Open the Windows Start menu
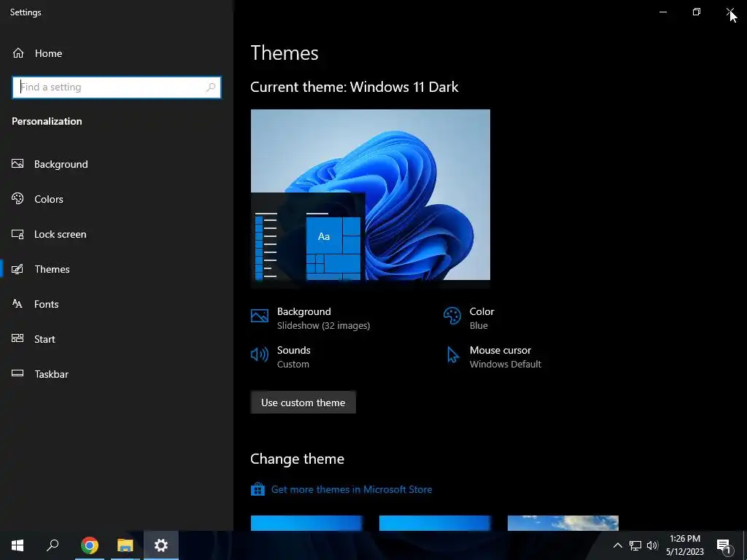The width and height of the screenshot is (747, 560). point(18,545)
